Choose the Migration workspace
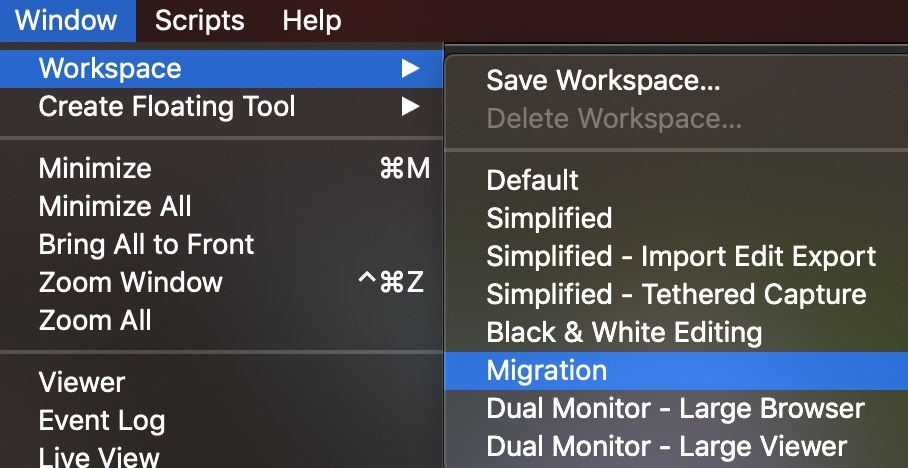Viewport: 908px width, 468px height. pos(547,370)
